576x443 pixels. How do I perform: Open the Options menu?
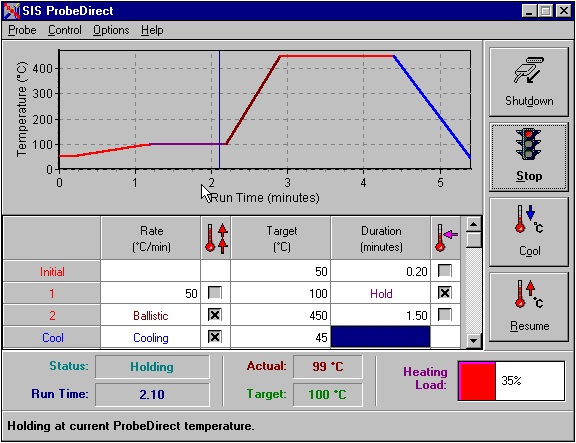tap(111, 30)
